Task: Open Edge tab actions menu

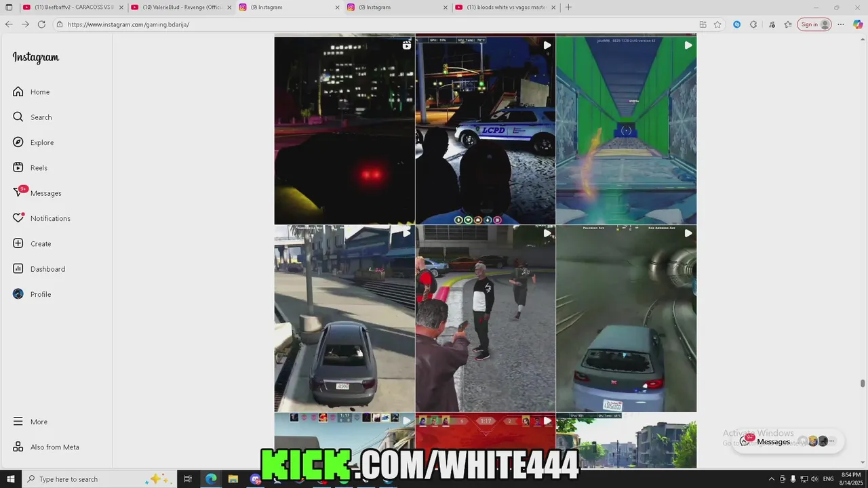Action: pyautogui.click(x=9, y=7)
